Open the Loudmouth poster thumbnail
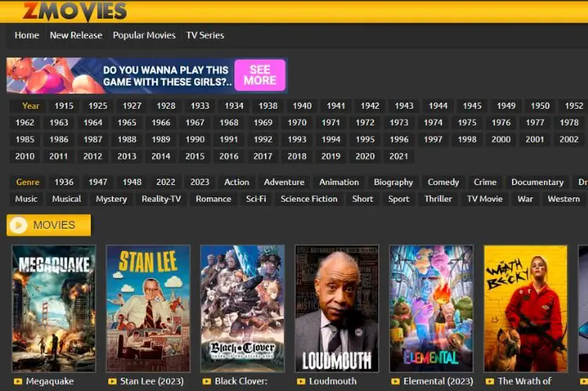This screenshot has height=391, width=588. pos(337,309)
